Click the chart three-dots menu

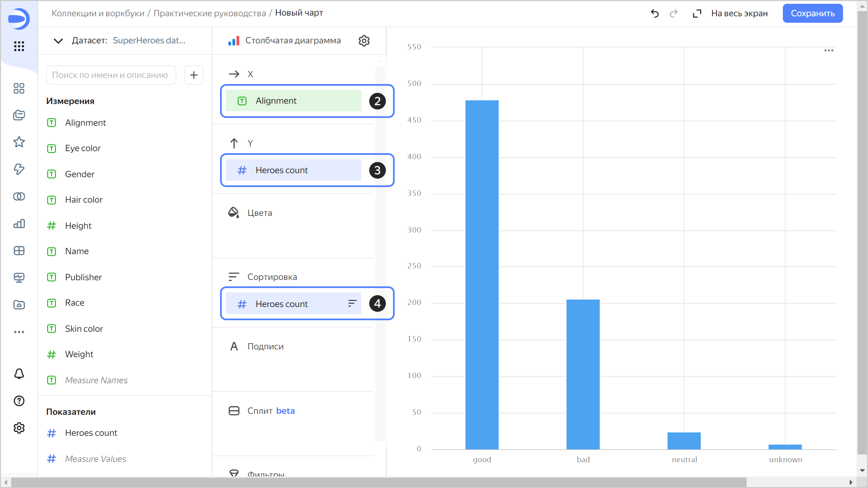click(x=829, y=50)
